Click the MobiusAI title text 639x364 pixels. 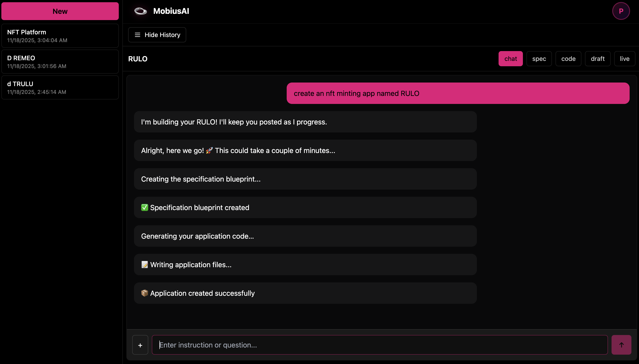tap(171, 11)
